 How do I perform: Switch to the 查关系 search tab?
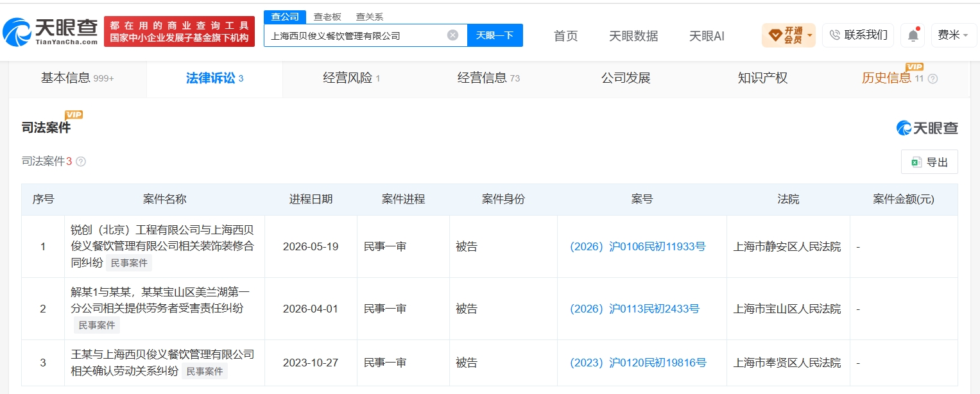[370, 17]
